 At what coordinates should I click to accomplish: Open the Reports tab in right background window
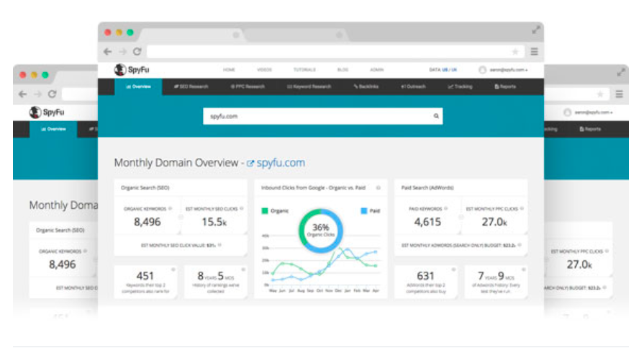[x=590, y=129]
